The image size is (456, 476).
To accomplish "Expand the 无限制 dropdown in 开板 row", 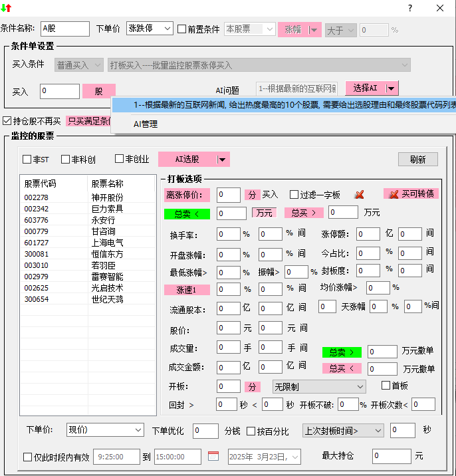I will (360, 386).
